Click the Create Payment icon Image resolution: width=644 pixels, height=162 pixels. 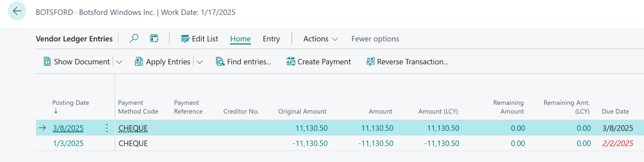(x=290, y=62)
